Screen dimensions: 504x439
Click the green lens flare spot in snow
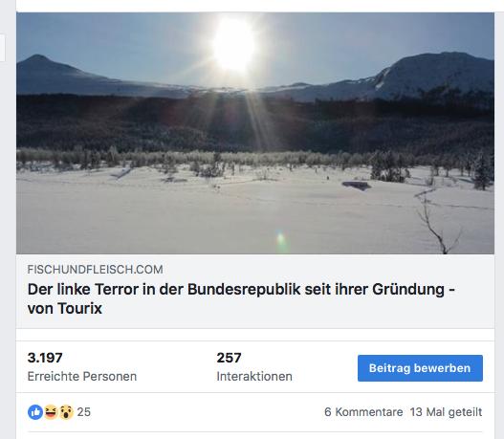[x=281, y=239]
